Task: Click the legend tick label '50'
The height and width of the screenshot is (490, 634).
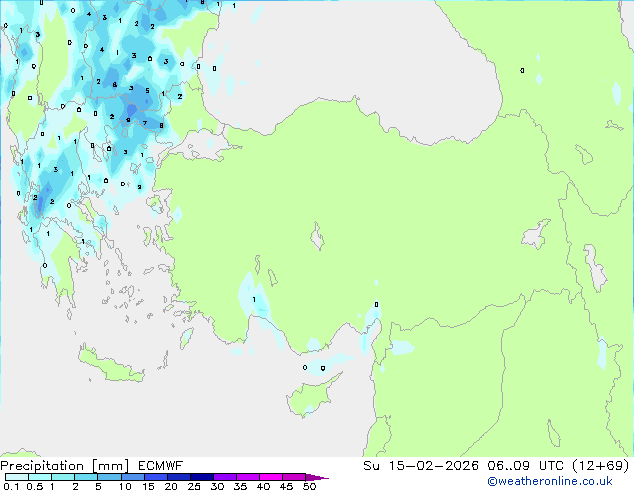Action: coord(309,486)
